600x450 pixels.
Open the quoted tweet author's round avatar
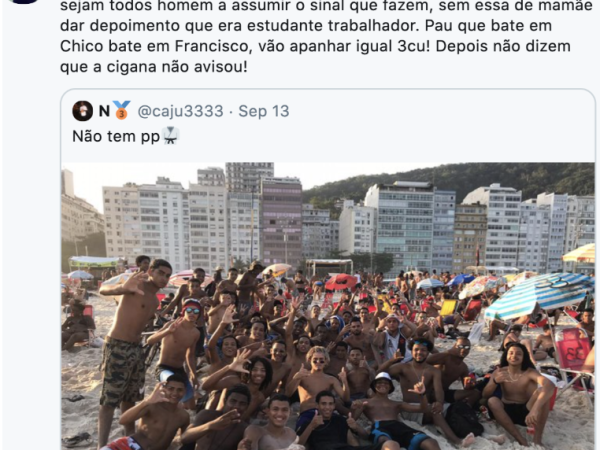click(82, 111)
